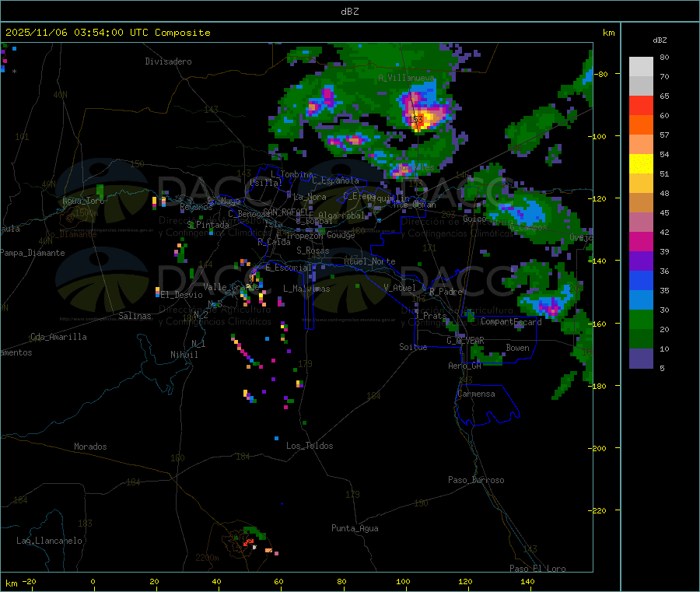Click the 100 km tick on bottom axis
This screenshot has height=592, width=700.
tap(403, 581)
